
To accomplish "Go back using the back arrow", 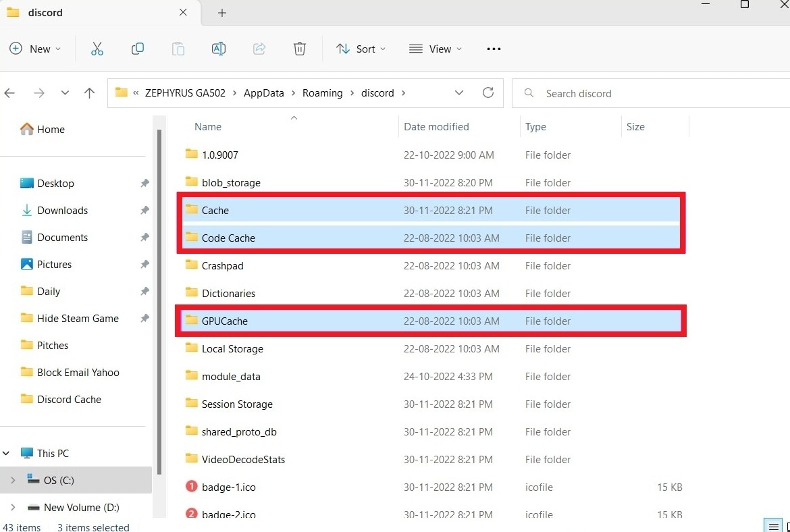I will (9, 92).
